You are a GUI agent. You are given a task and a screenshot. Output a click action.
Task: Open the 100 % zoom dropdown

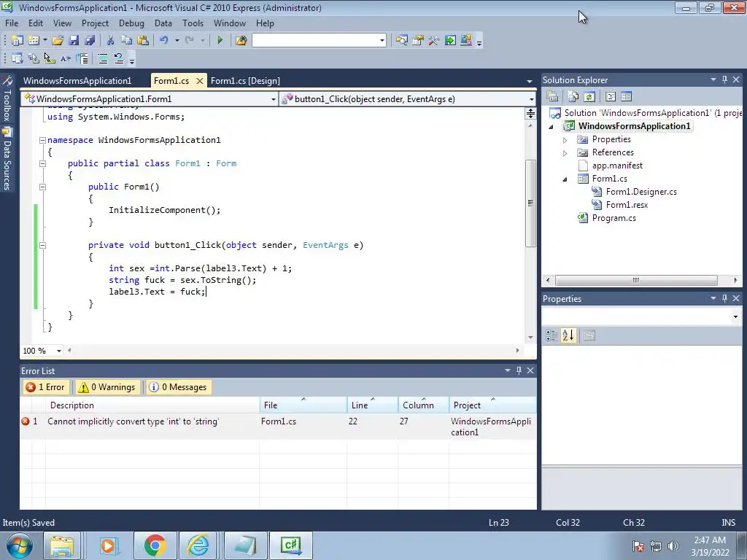point(58,351)
